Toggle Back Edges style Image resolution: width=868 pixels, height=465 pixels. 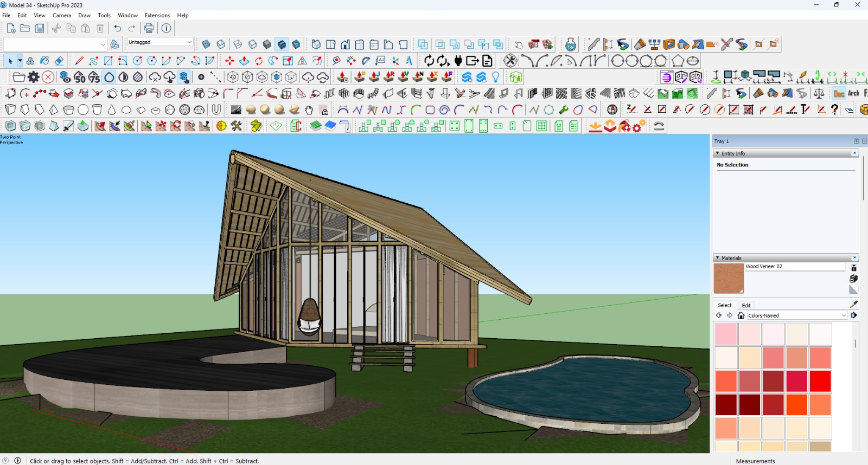pos(221,44)
